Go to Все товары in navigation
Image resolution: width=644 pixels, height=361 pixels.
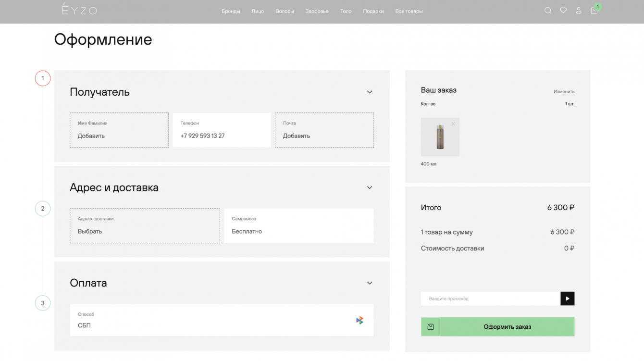409,11
